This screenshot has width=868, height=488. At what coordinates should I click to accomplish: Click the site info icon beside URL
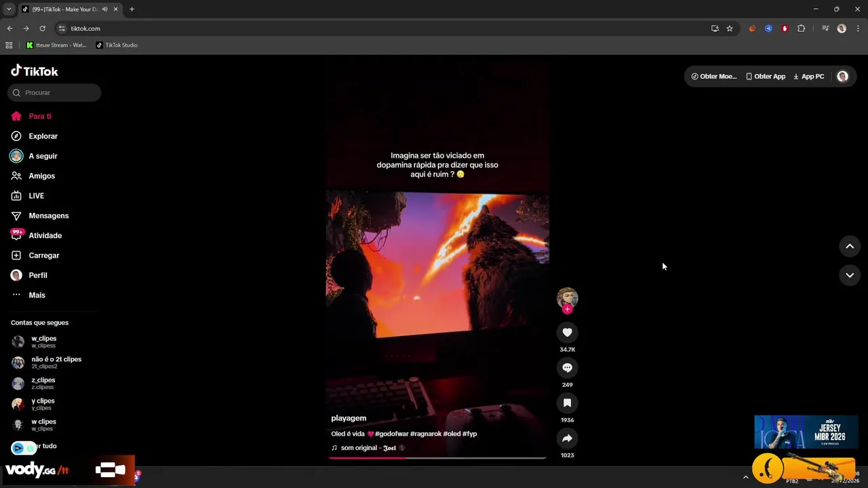point(62,28)
